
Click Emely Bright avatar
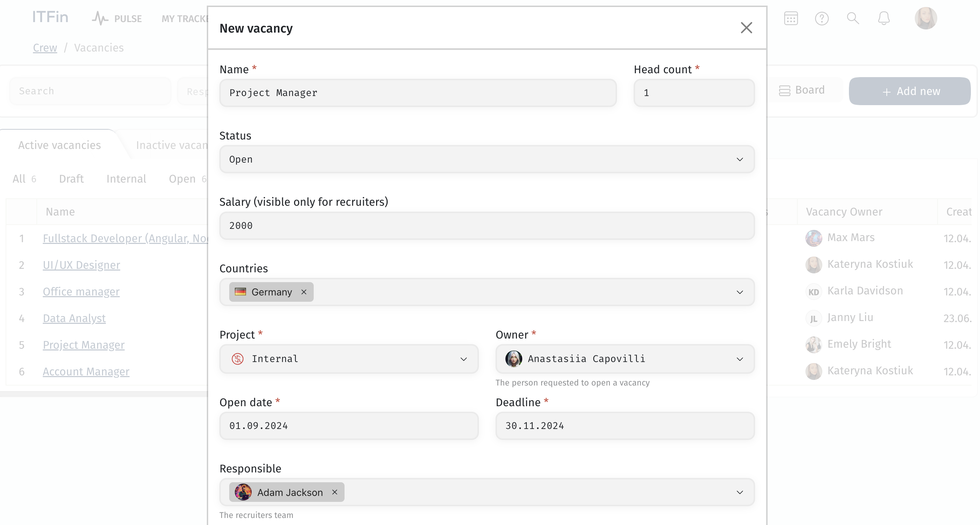[x=814, y=345]
